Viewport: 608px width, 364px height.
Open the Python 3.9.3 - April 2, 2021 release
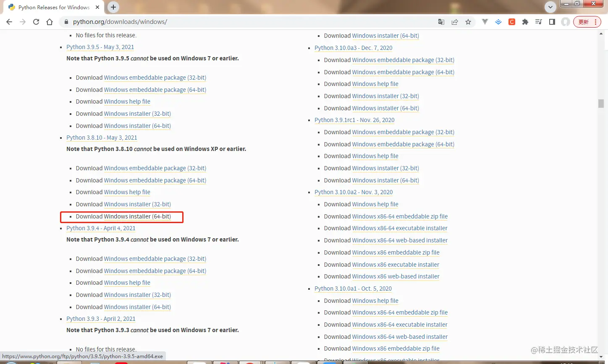pos(101,319)
